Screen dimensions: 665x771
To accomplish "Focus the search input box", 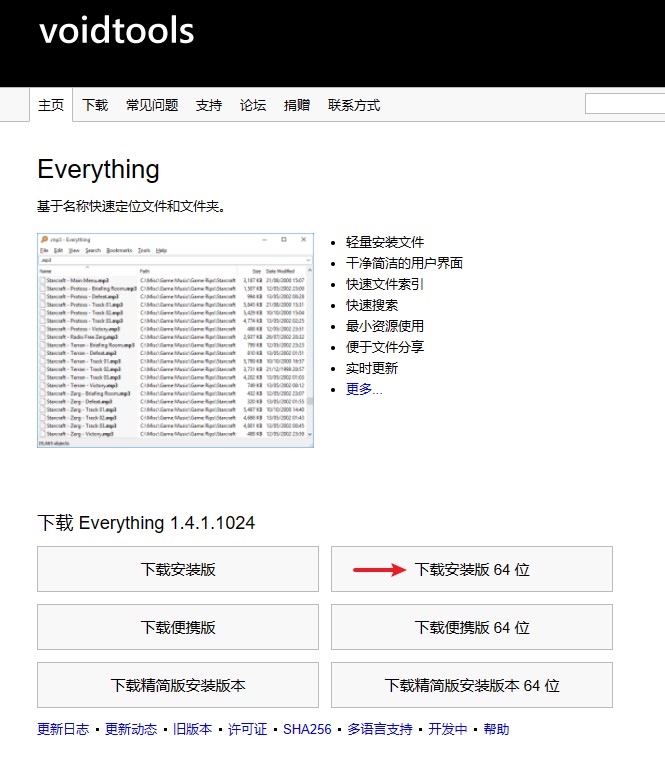I will [x=624, y=104].
